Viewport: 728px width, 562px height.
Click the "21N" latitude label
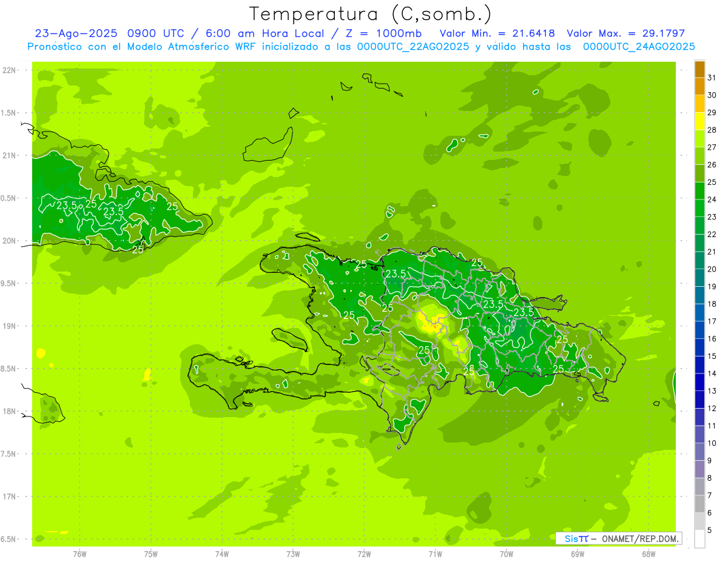(8, 156)
